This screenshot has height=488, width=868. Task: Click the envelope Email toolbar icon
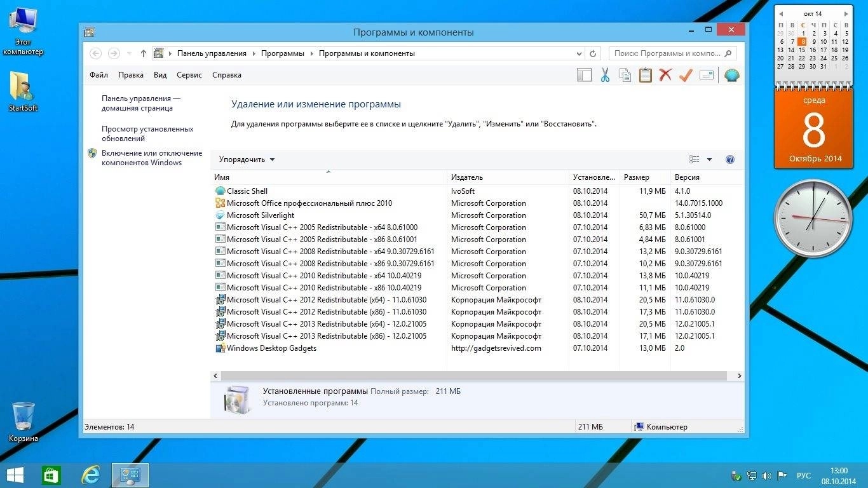click(707, 75)
